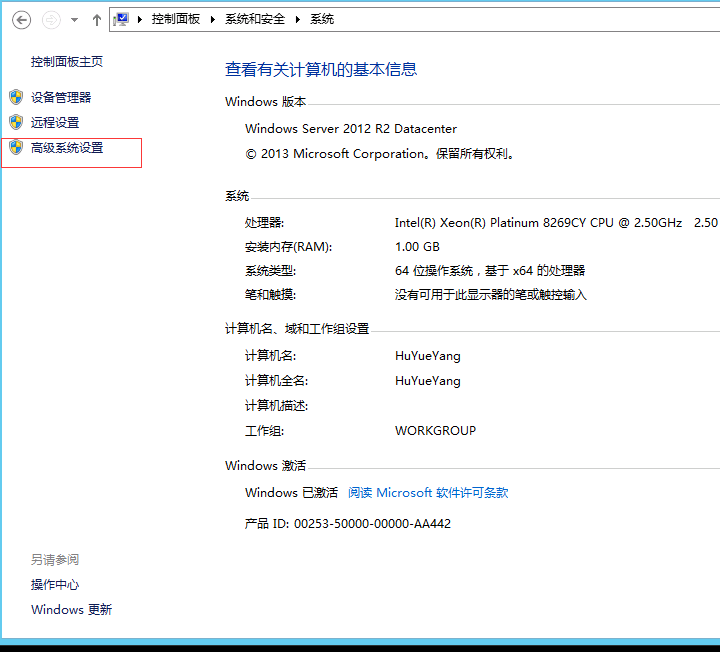The width and height of the screenshot is (720, 652).
Task: Click the WORKGROUP value
Action: tap(435, 431)
